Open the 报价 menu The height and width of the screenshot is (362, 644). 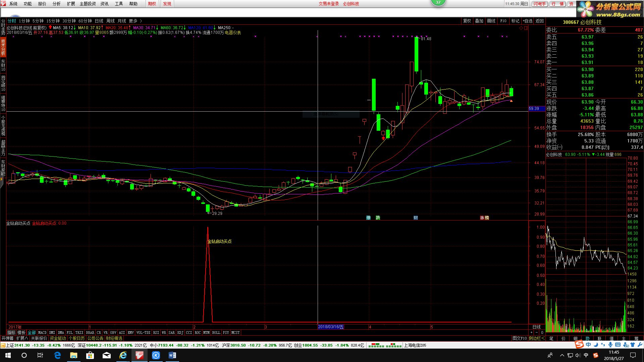[x=42, y=4]
